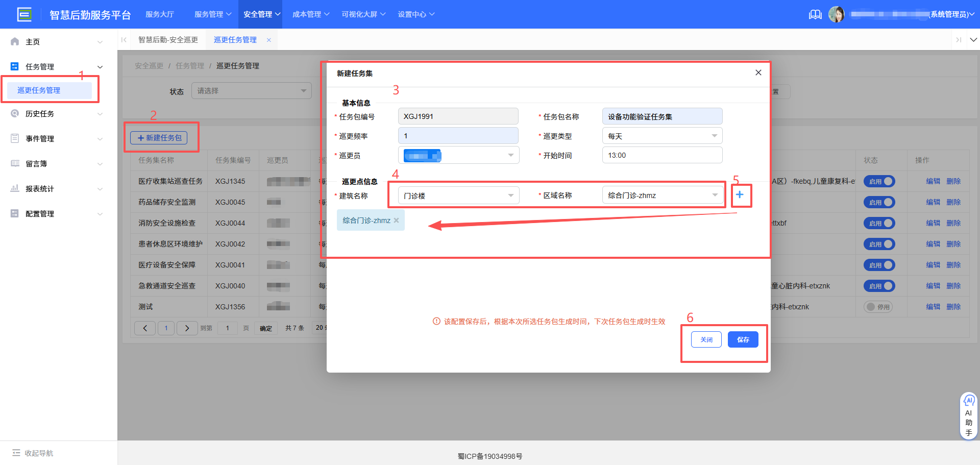Viewport: 980px width, 465px height.
Task: Open the 建筑名称 dropdown showing 门诊楼
Action: click(x=458, y=195)
